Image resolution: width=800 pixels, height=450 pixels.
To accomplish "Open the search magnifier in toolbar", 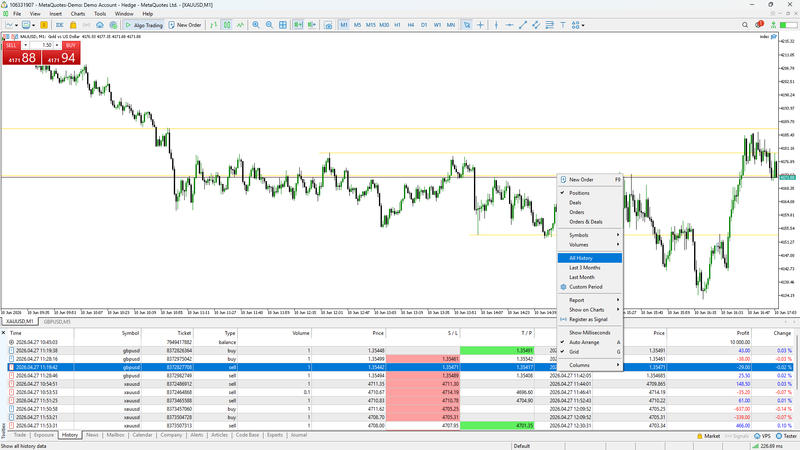I will (745, 24).
